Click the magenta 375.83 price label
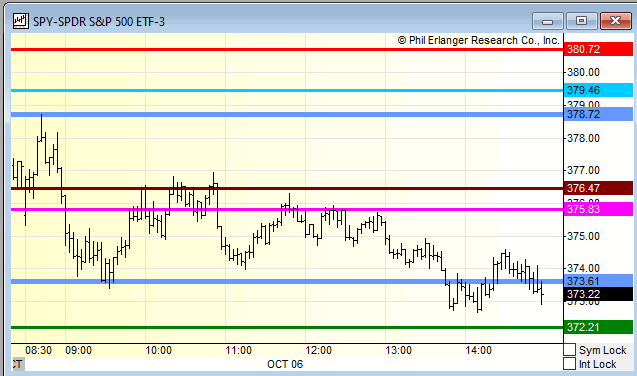This screenshot has height=376, width=637. coord(598,209)
